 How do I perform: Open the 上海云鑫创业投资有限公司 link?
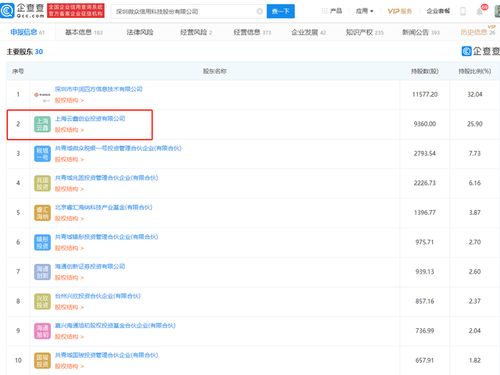pos(90,118)
